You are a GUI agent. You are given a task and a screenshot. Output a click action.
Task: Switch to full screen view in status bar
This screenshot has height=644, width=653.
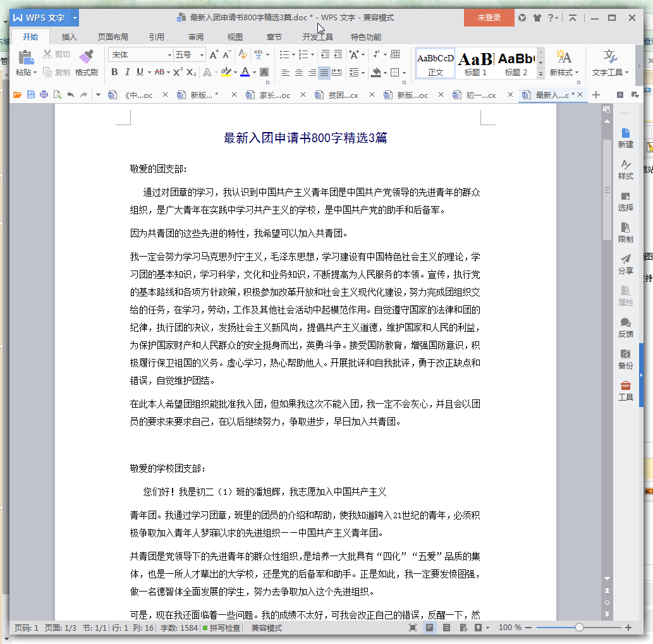(x=413, y=628)
